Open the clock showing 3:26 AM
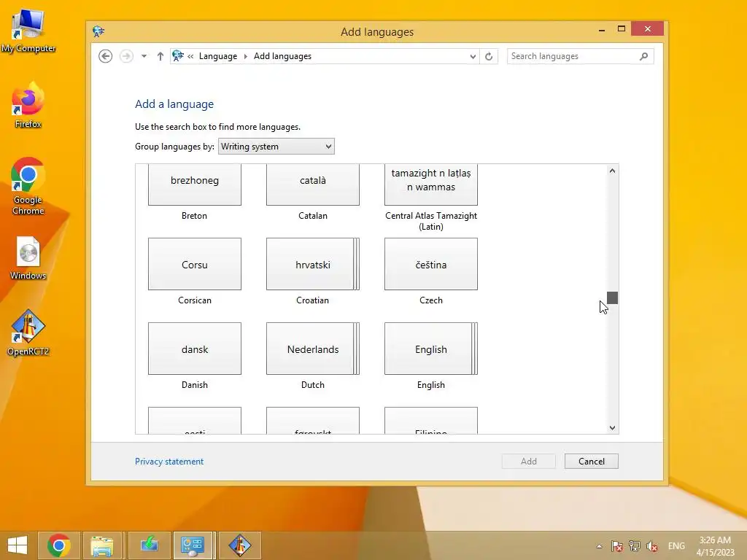Viewport: 747px width, 560px height. 715,546
